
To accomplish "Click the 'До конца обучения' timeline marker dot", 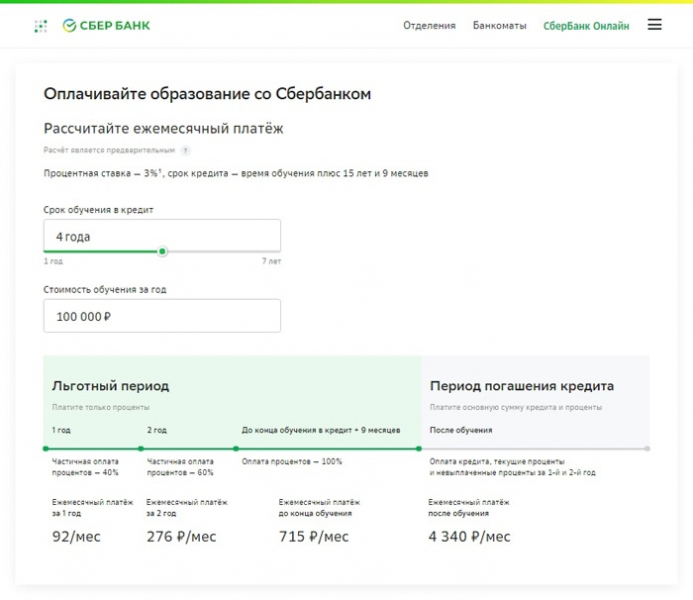I will (236, 448).
